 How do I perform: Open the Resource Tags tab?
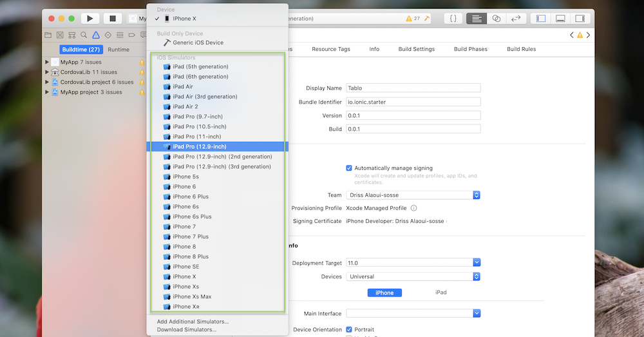[x=330, y=49]
